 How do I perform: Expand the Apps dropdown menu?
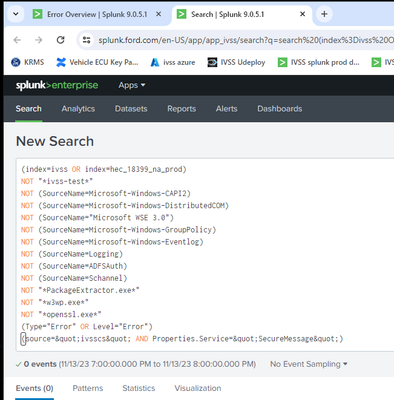tap(132, 85)
